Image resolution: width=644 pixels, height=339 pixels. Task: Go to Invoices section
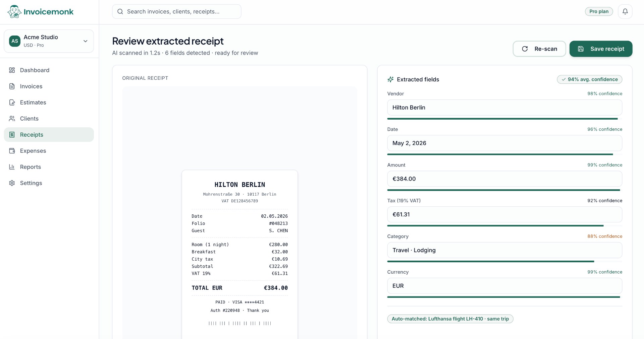[x=49, y=86]
